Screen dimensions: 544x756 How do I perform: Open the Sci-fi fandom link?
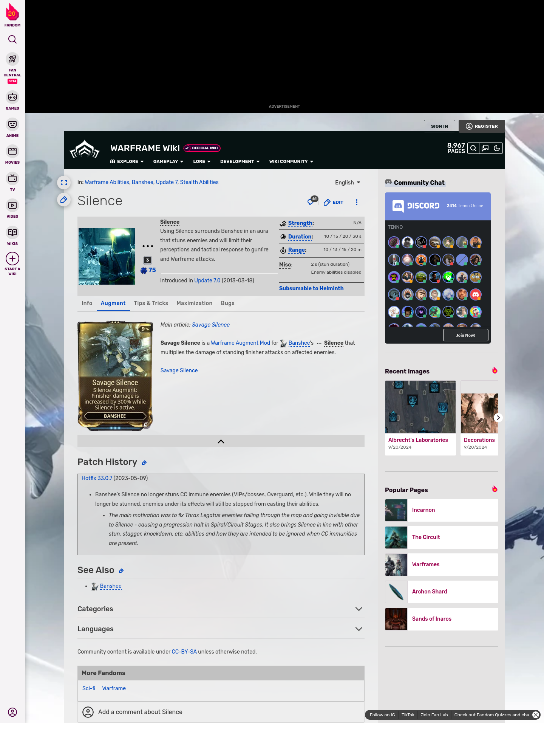click(89, 688)
